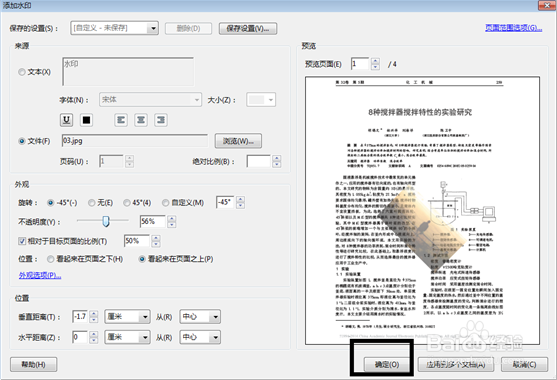Click the opacity slider handle
This screenshot has height=380, width=557.
point(106,221)
